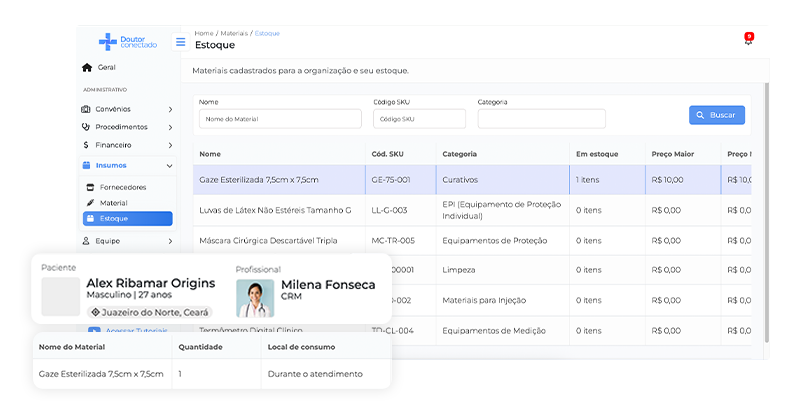Click the Estoque breadcrumb link

(267, 33)
